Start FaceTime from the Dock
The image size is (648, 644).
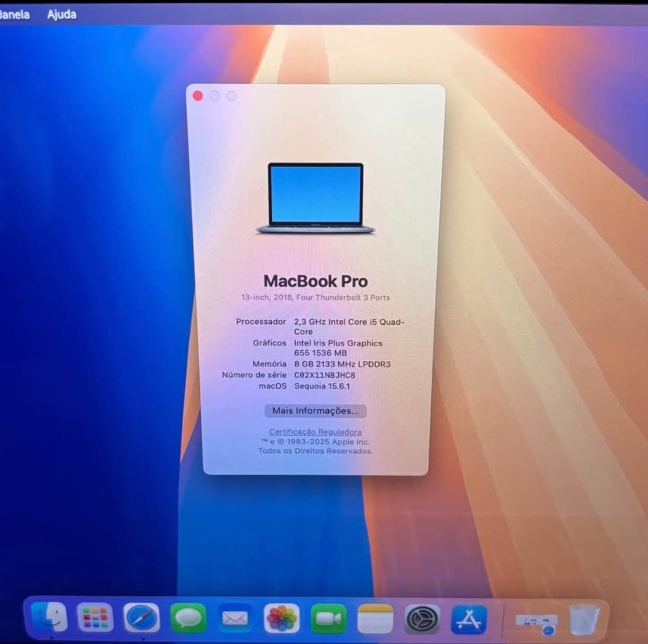tap(328, 618)
